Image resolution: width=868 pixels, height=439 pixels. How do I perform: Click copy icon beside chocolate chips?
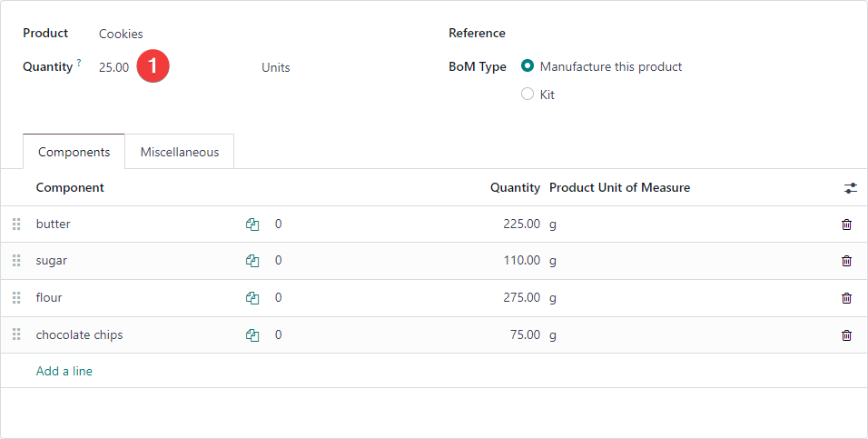[x=252, y=335]
